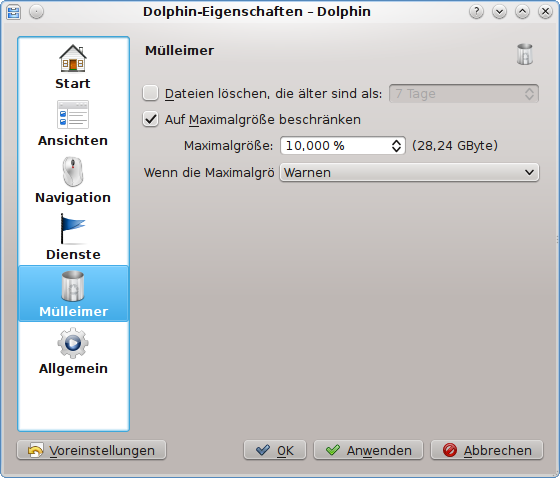Confirm with the OK button
The height and width of the screenshot is (478, 560).
tap(275, 450)
